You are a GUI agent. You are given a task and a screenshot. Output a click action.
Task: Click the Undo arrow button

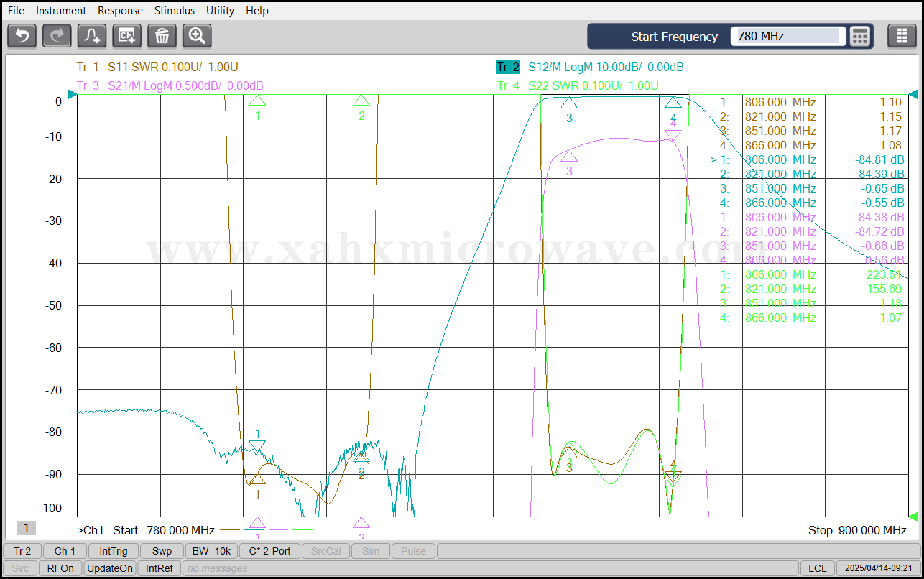tap(22, 36)
